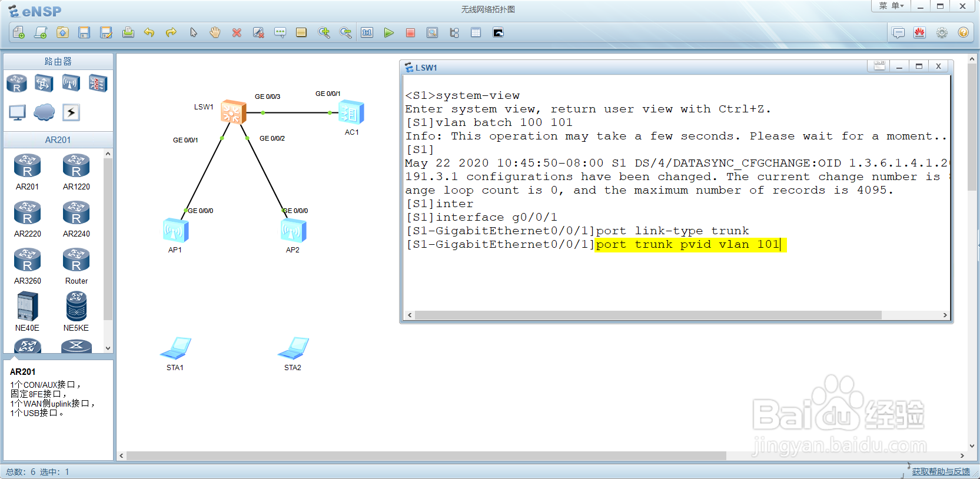
Task: Click the LSW1 terminal horizontal scrollbar
Action: (648, 315)
